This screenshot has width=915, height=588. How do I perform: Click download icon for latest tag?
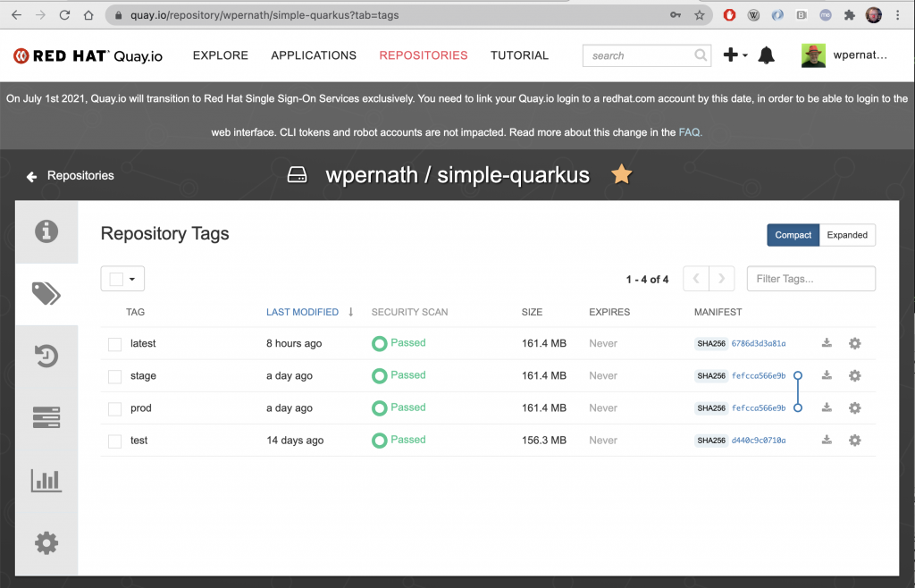[827, 343]
